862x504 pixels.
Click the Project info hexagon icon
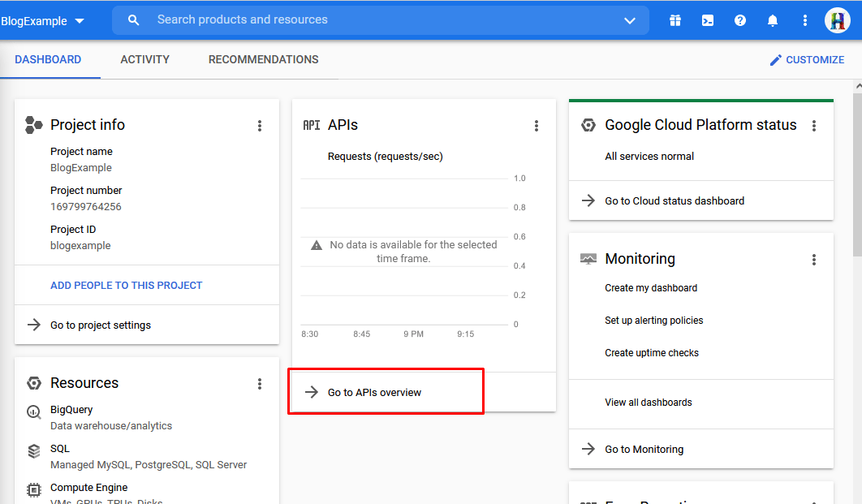[x=33, y=125]
